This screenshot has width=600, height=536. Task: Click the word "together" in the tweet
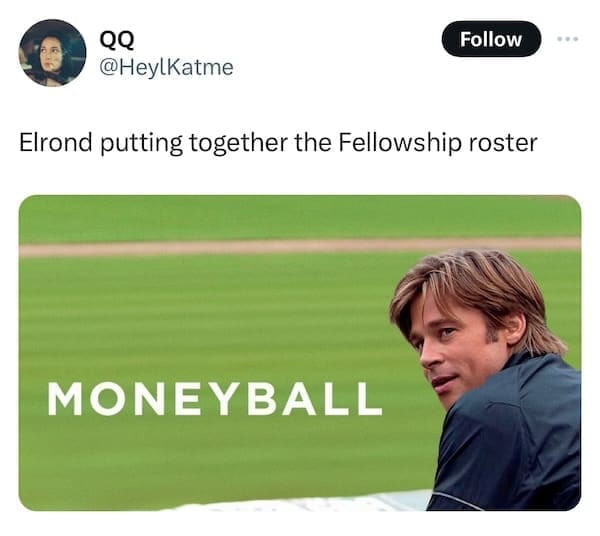point(236,142)
